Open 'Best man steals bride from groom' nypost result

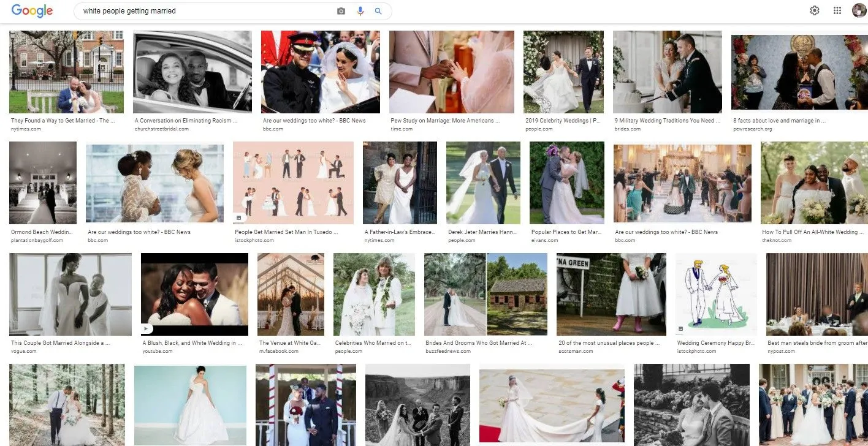pyautogui.click(x=815, y=342)
